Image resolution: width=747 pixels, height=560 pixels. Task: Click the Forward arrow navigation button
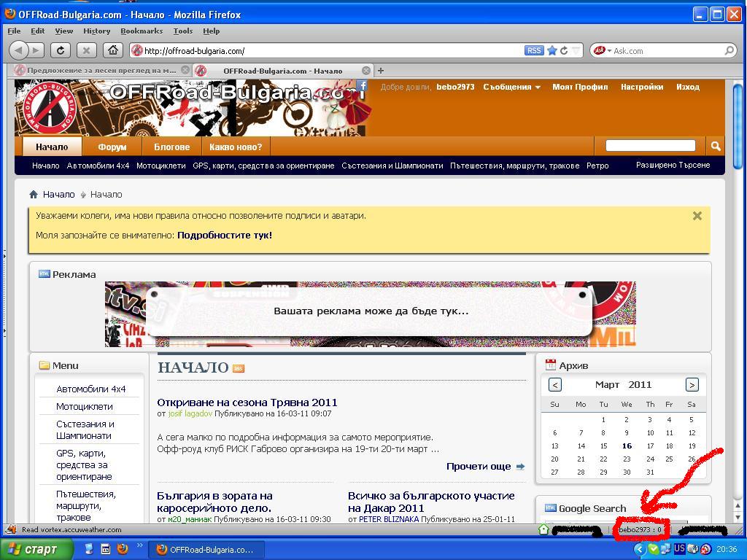36,50
